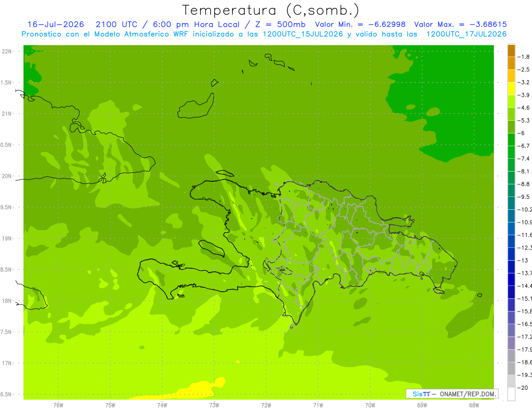Click "Valor Max. = -3.68615" text

point(460,24)
